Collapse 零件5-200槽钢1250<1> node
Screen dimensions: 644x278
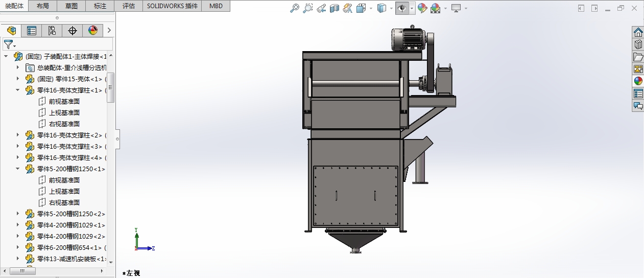click(17, 169)
